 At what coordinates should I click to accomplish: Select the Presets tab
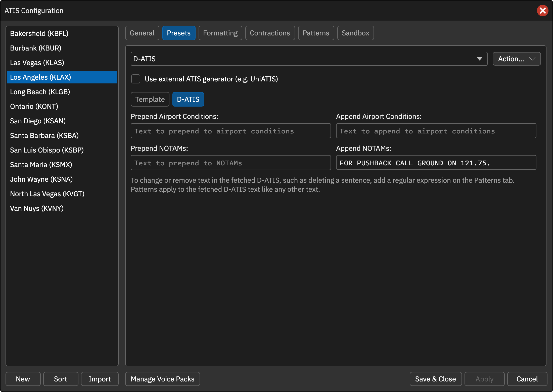pyautogui.click(x=179, y=33)
